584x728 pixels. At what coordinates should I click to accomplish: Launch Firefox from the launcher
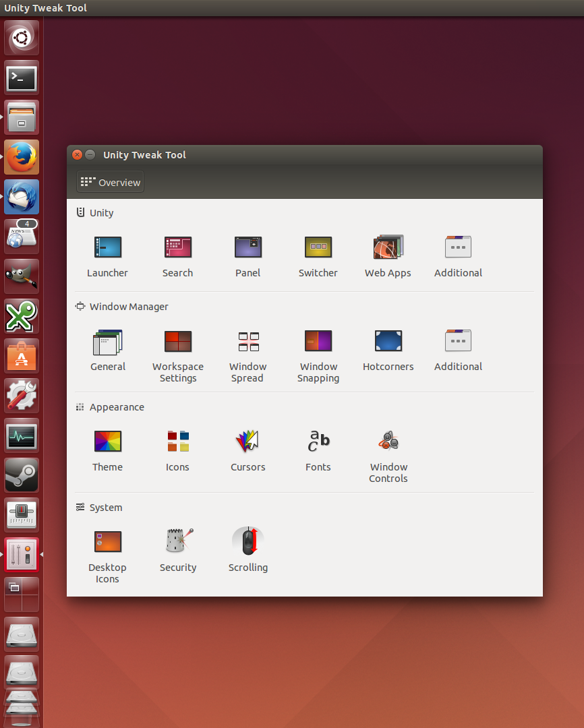pos(22,157)
